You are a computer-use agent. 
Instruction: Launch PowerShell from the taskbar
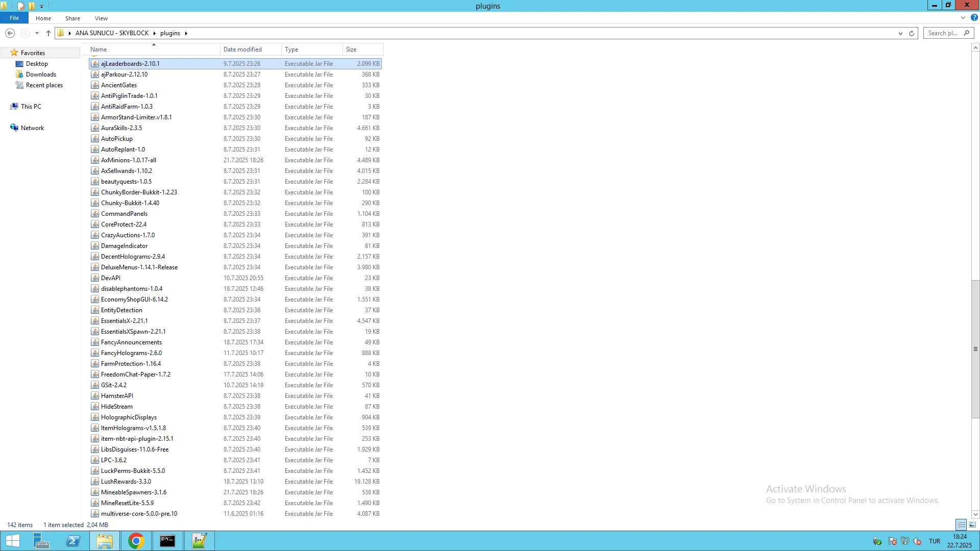click(72, 541)
